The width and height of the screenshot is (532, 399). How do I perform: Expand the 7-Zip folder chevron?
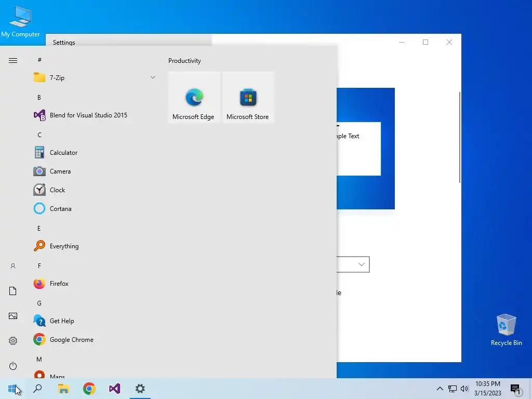click(153, 78)
